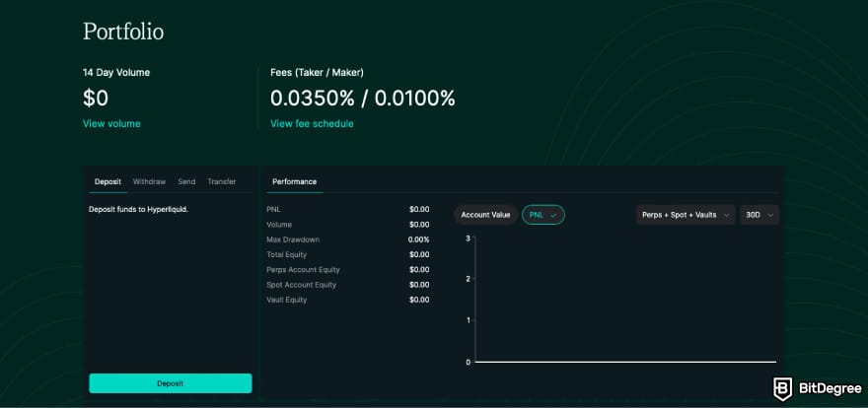Select the Performance tab
Image resolution: width=868 pixels, height=408 pixels.
(x=295, y=182)
